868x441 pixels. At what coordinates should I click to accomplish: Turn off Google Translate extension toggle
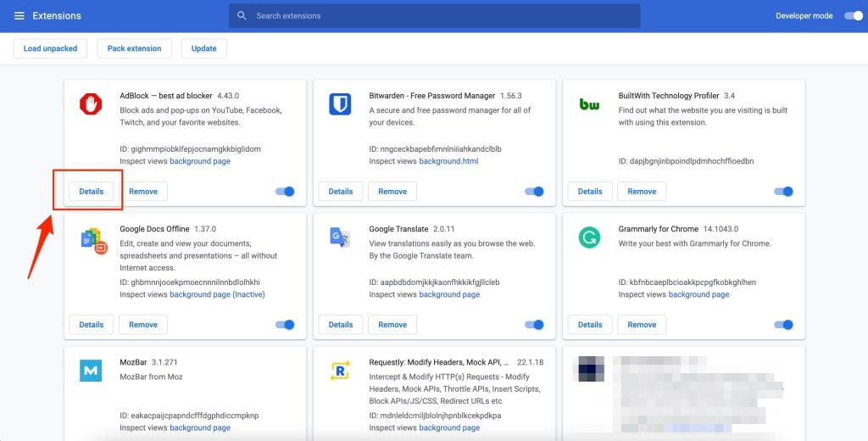click(x=534, y=325)
